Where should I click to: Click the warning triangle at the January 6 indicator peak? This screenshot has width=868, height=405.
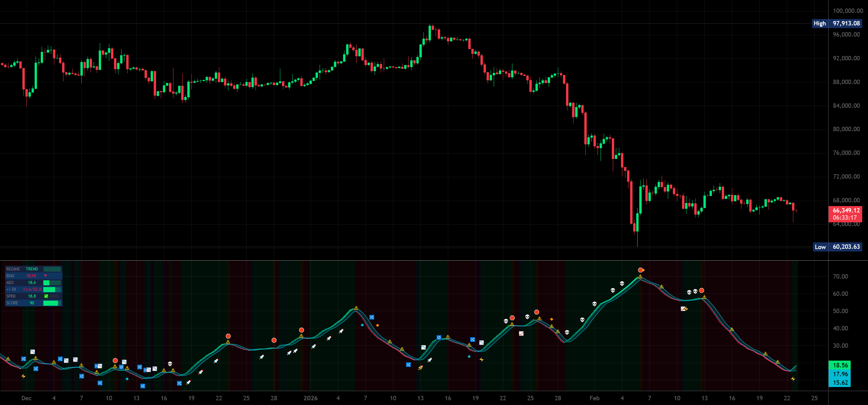tap(356, 308)
